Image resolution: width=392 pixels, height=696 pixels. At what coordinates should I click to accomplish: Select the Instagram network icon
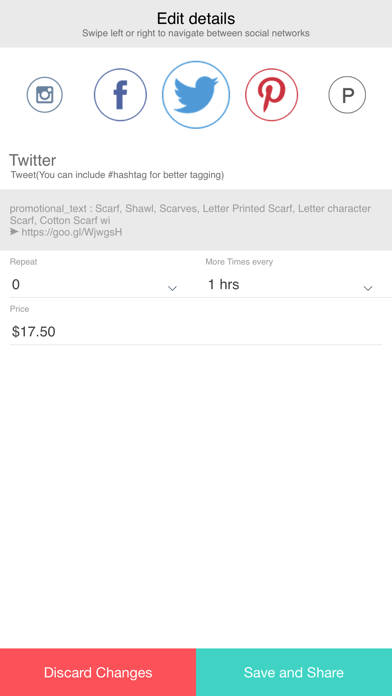pyautogui.click(x=44, y=95)
